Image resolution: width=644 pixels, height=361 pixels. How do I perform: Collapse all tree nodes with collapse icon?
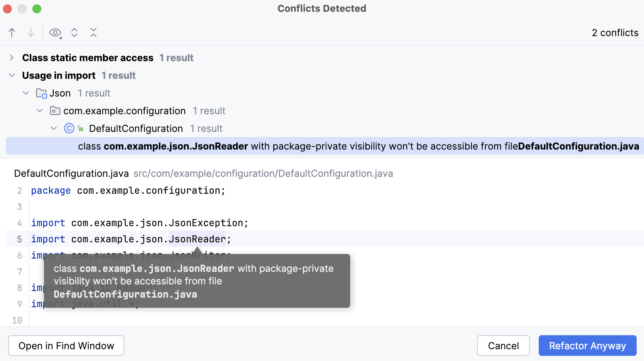click(x=93, y=32)
